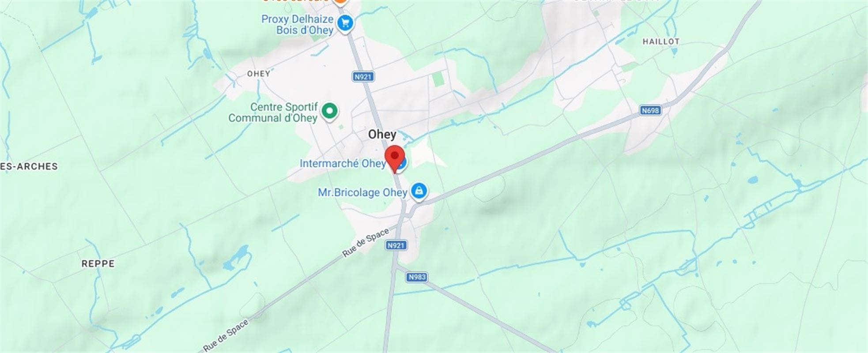Click the N983 road shield

click(417, 277)
